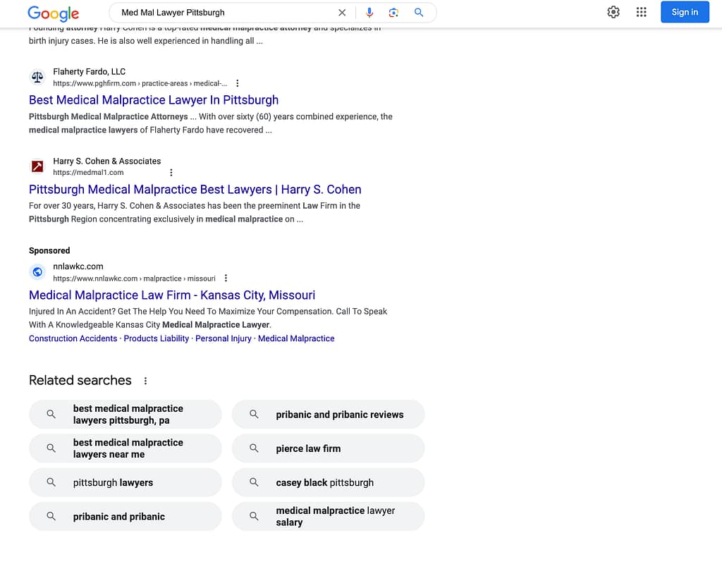Click the Sign in button
The image size is (722, 588).
(684, 12)
